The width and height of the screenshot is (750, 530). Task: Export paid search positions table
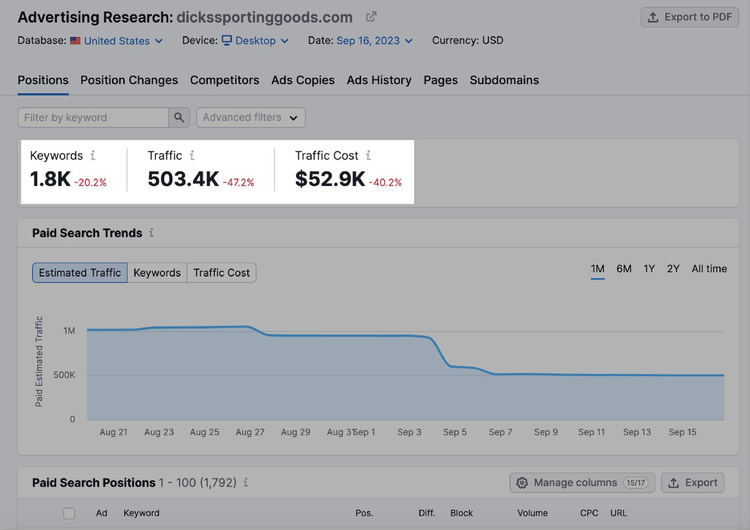click(693, 483)
